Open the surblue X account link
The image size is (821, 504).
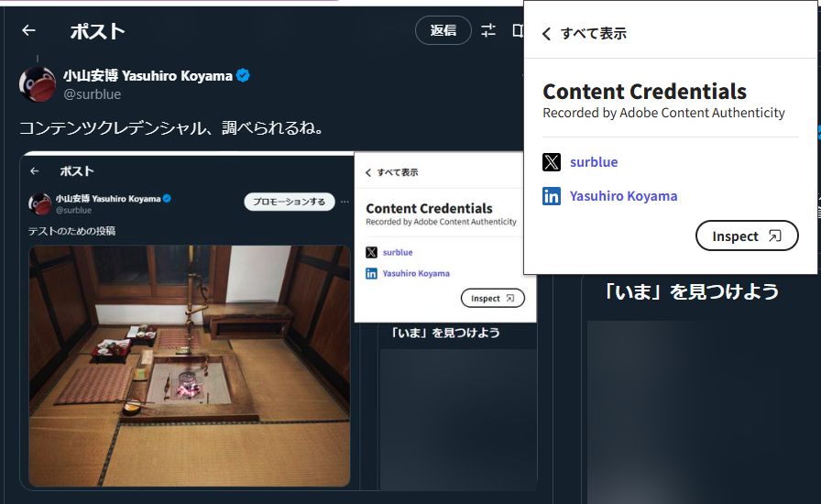[594, 162]
